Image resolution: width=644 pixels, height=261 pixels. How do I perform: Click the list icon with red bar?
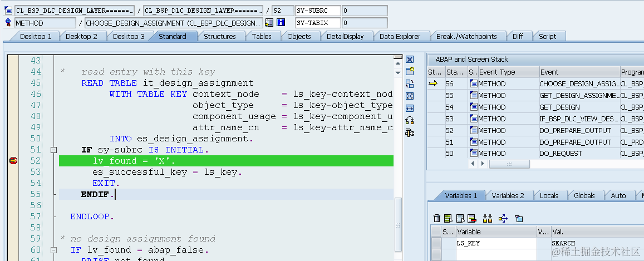(471, 218)
